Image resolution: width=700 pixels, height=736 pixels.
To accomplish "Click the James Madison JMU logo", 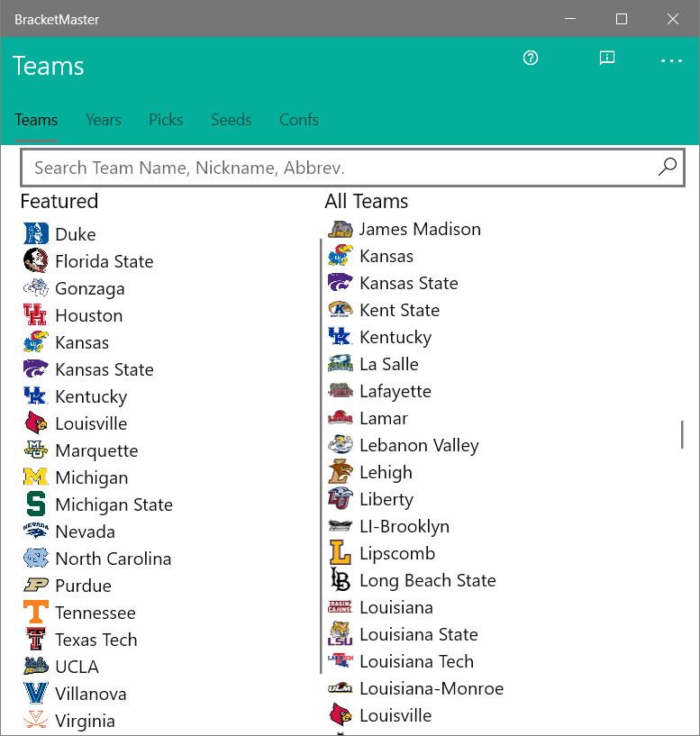I will pos(341,229).
